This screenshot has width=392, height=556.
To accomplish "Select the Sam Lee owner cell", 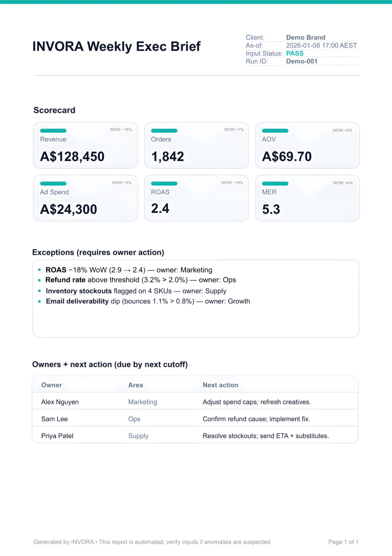I will (x=54, y=419).
